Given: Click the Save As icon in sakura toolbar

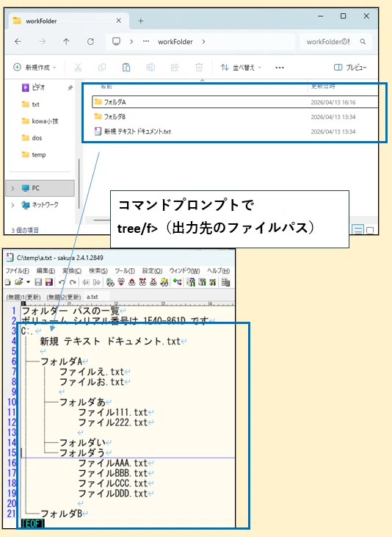Looking at the screenshot, I should [49, 282].
